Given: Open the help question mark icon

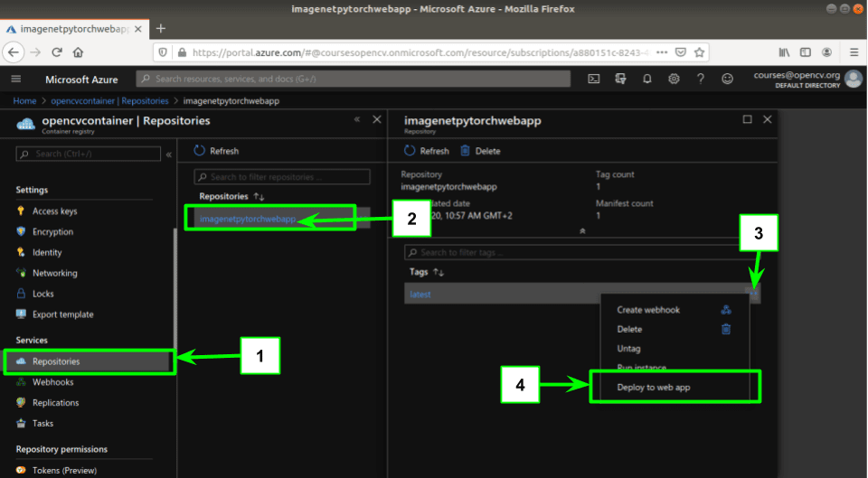Looking at the screenshot, I should tap(700, 80).
